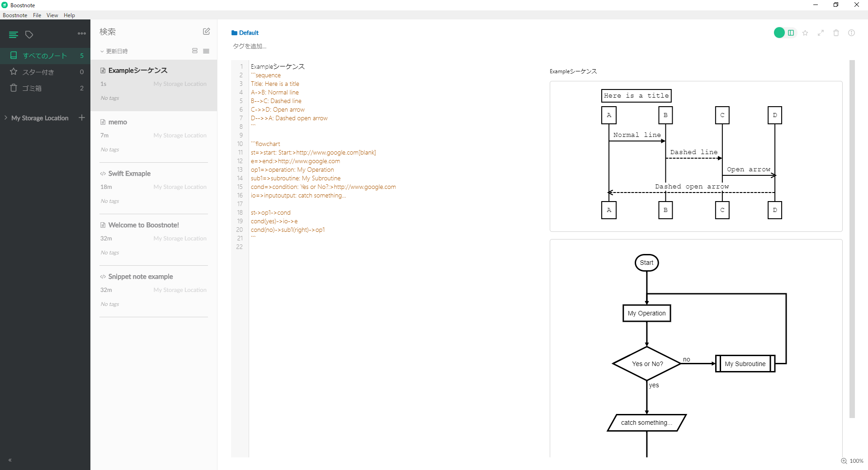Add a folder to My Storage Location
The height and width of the screenshot is (470, 868).
pos(82,117)
